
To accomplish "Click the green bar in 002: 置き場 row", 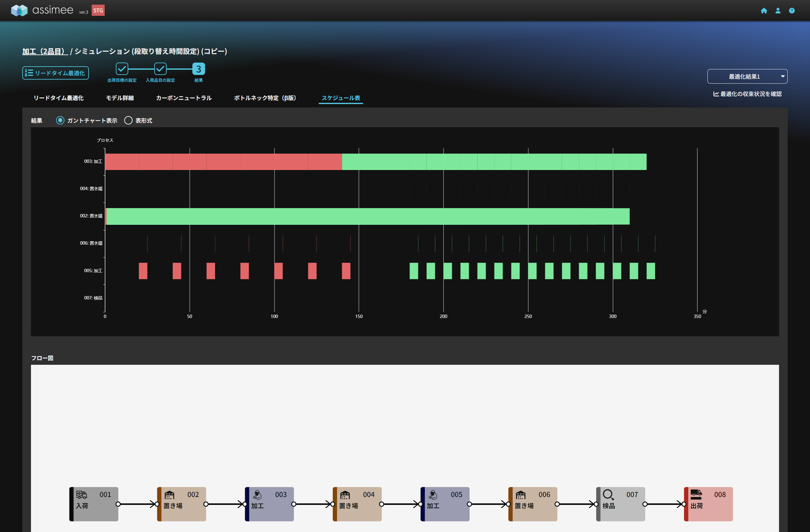I will tap(368, 216).
